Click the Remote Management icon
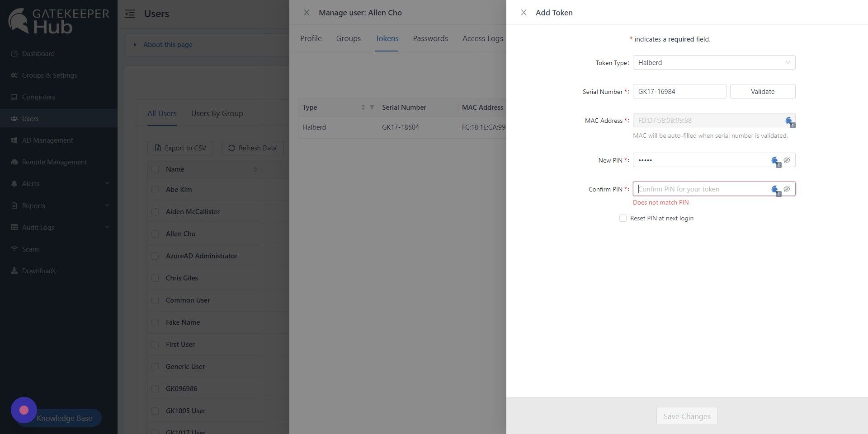Viewport: 868px width, 434px height. click(x=14, y=162)
